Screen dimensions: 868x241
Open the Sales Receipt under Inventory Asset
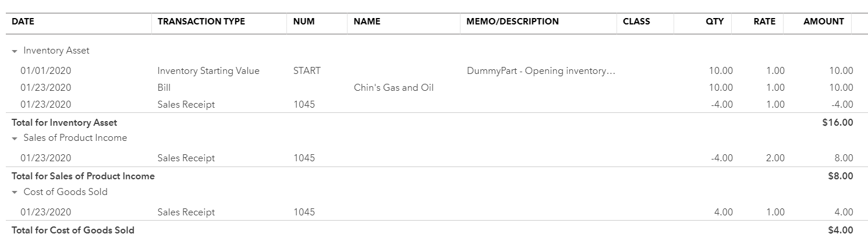coord(186,105)
